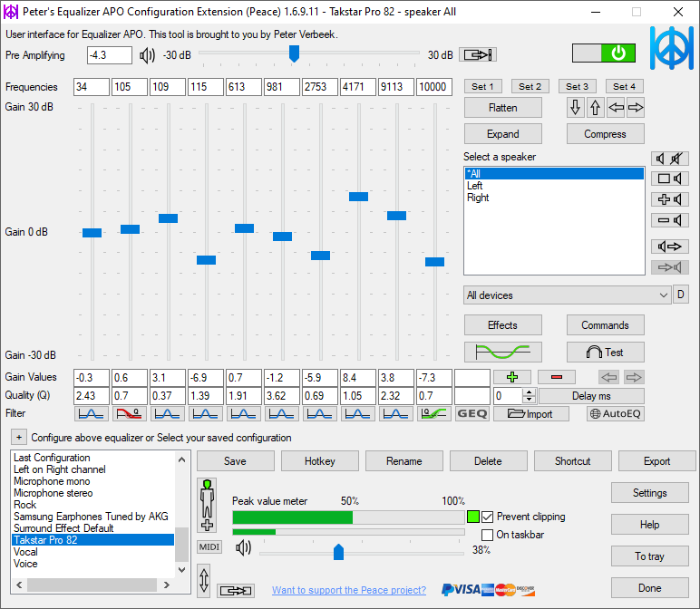Click the green filter icon for the 10000 Hz band

[434, 413]
